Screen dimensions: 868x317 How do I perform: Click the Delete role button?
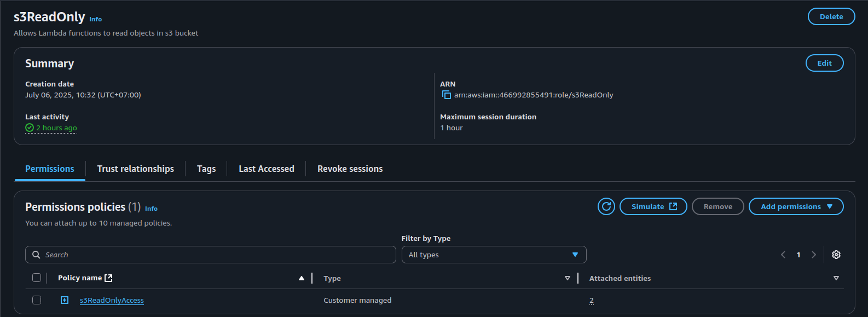pos(831,16)
